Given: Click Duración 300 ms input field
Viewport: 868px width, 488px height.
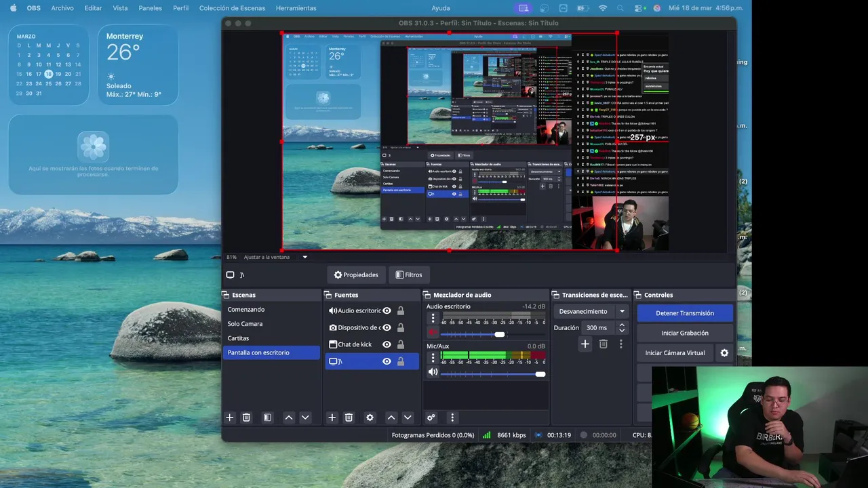Looking at the screenshot, I should point(599,327).
